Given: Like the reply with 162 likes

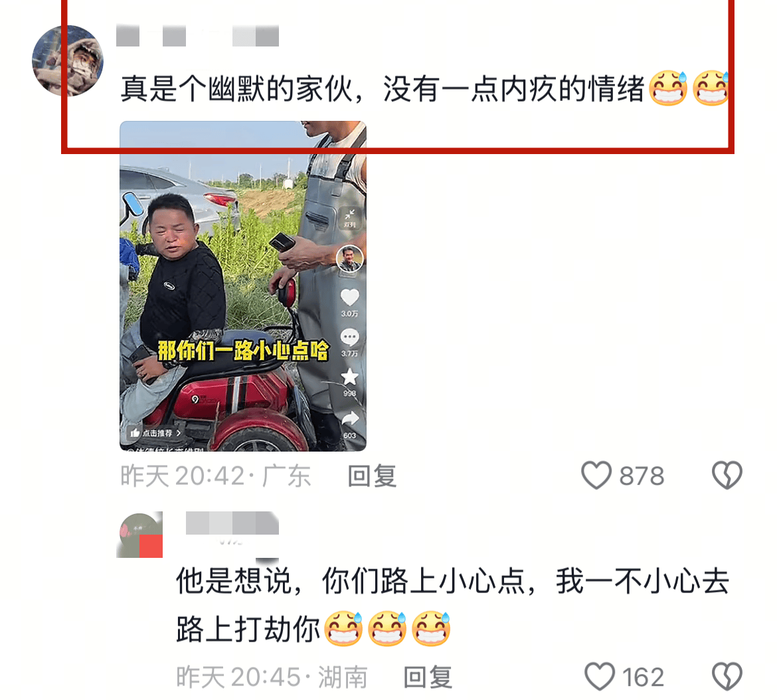Looking at the screenshot, I should coord(600,676).
